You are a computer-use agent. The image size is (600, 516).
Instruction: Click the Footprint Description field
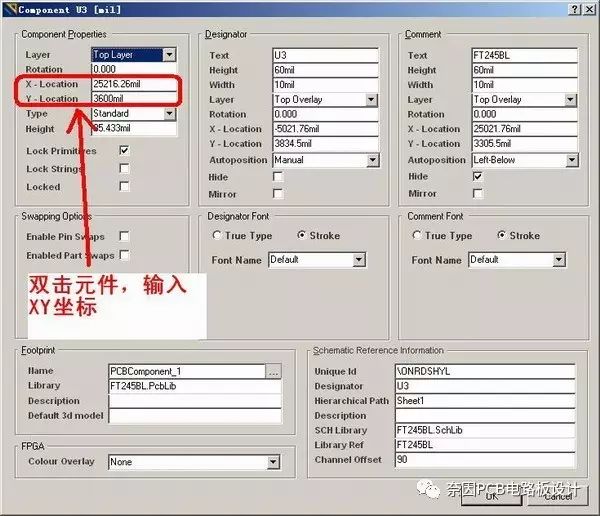click(x=195, y=401)
